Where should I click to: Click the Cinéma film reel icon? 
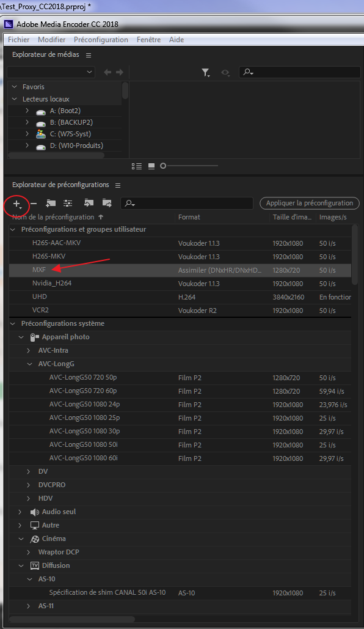tap(34, 539)
